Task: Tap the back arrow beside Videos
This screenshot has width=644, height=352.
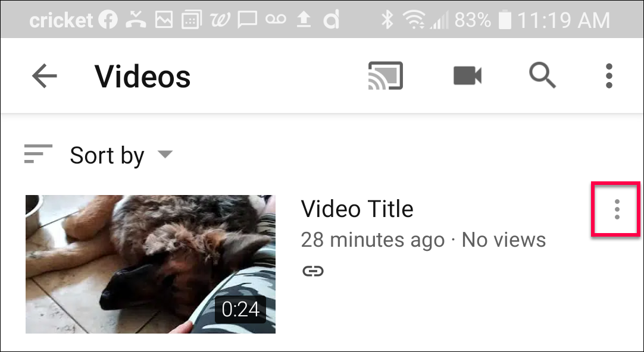Action: 45,76
